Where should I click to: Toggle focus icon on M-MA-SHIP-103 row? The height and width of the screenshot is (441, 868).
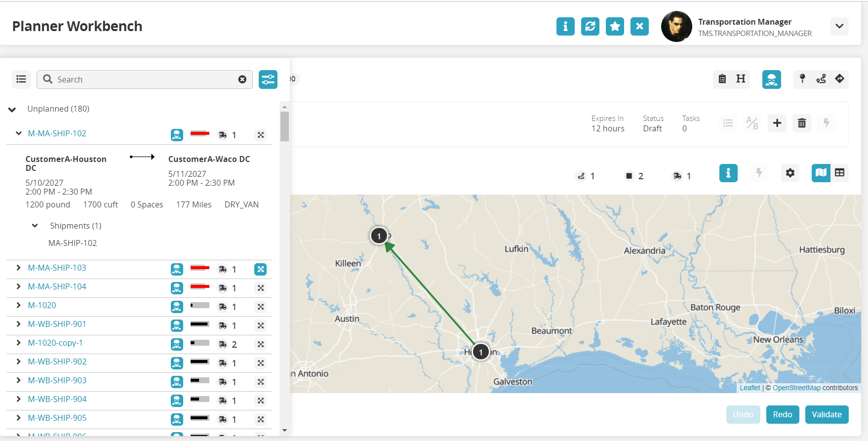click(261, 269)
